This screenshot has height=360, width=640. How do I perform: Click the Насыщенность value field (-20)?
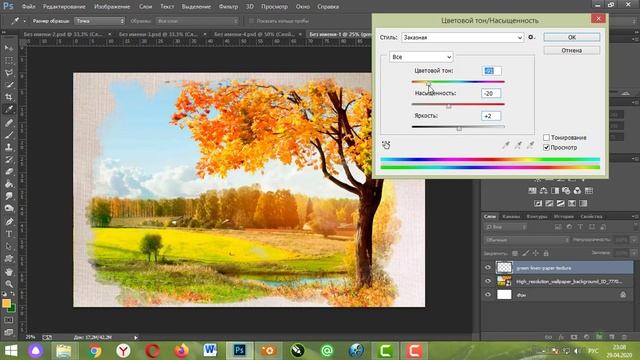point(491,93)
